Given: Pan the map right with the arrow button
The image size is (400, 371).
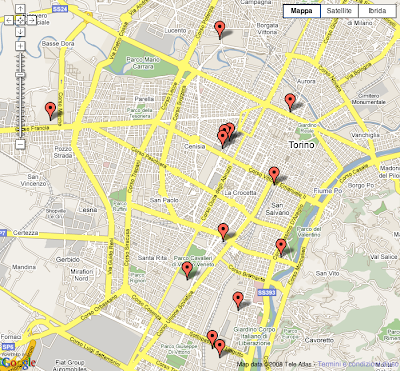Looking at the screenshot, I should coord(32,20).
